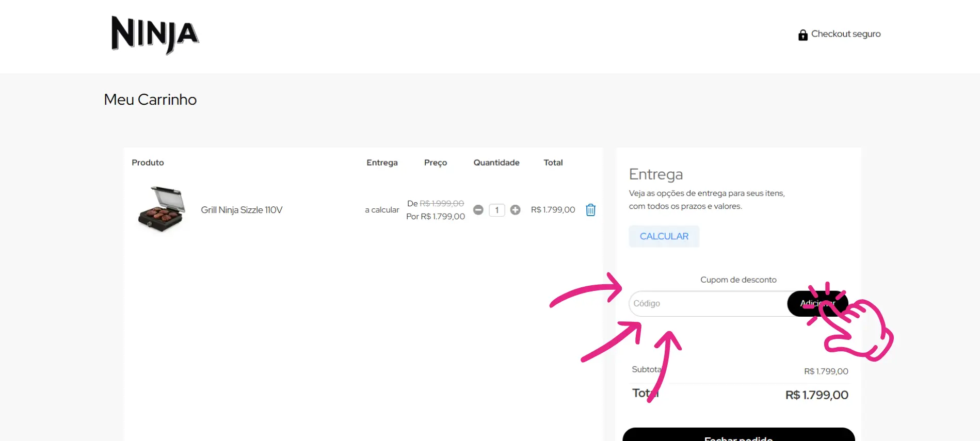
Task: Click the row total R$ 1.799,00 beside trash icon
Action: pos(553,210)
